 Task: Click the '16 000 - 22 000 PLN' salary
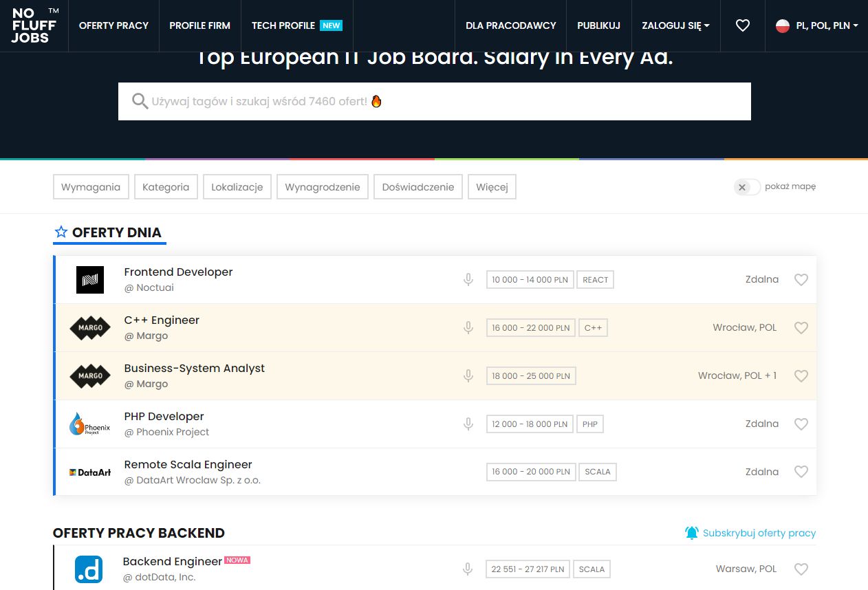click(531, 328)
